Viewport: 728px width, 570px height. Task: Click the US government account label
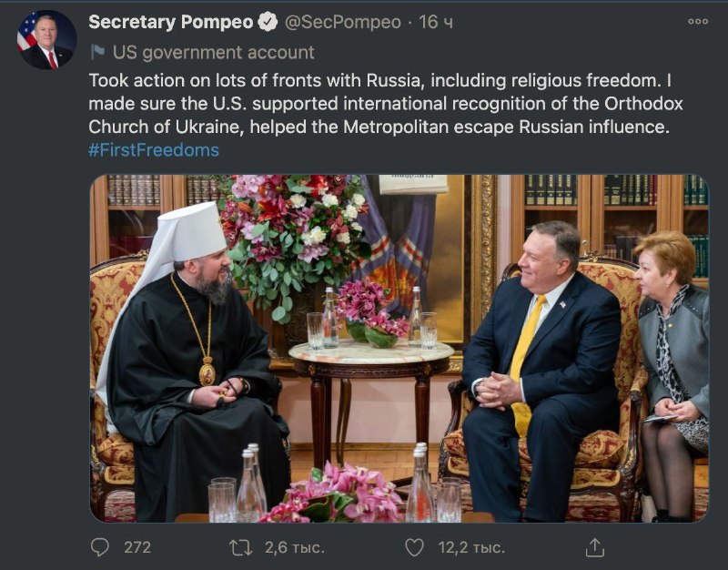(214, 53)
